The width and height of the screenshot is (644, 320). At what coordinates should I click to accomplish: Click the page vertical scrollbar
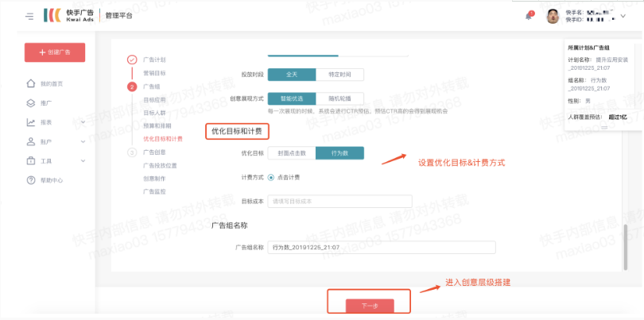click(626, 247)
